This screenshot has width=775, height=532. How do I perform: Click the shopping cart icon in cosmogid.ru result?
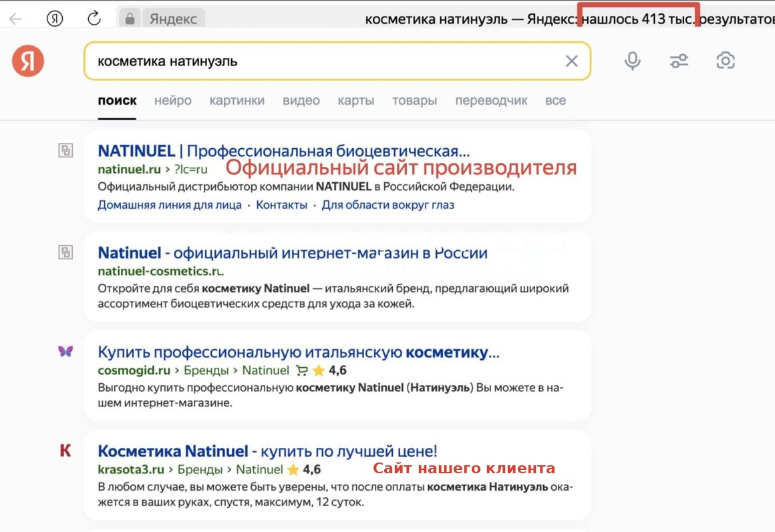[301, 370]
